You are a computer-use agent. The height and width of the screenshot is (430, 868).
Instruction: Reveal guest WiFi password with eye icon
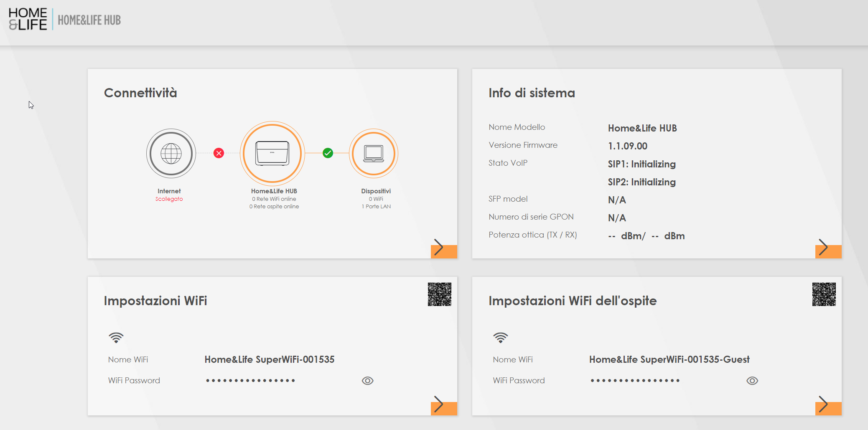pos(752,381)
